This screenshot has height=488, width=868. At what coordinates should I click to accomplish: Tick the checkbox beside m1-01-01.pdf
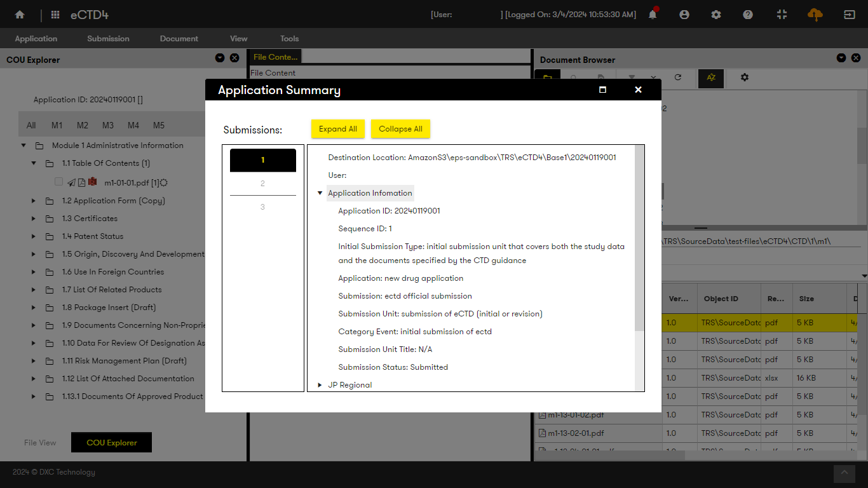[58, 182]
